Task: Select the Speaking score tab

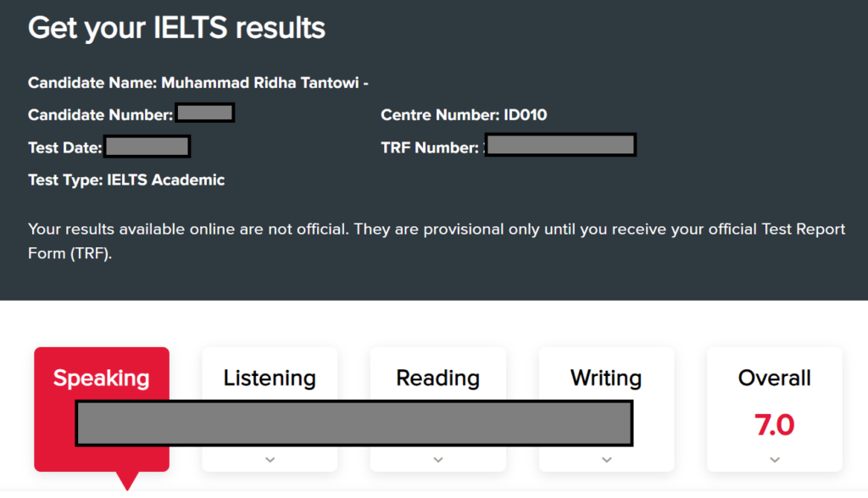Action: point(101,379)
